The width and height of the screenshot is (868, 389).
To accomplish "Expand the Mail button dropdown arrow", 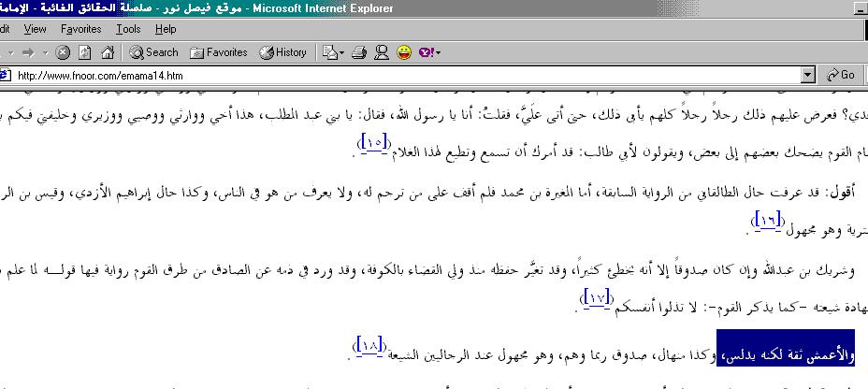I will 342,53.
